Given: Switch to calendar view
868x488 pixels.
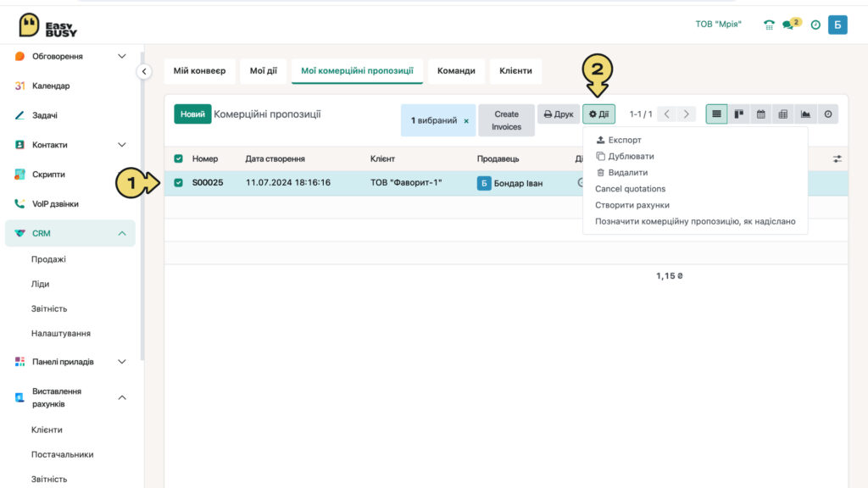Looking at the screenshot, I should point(760,114).
